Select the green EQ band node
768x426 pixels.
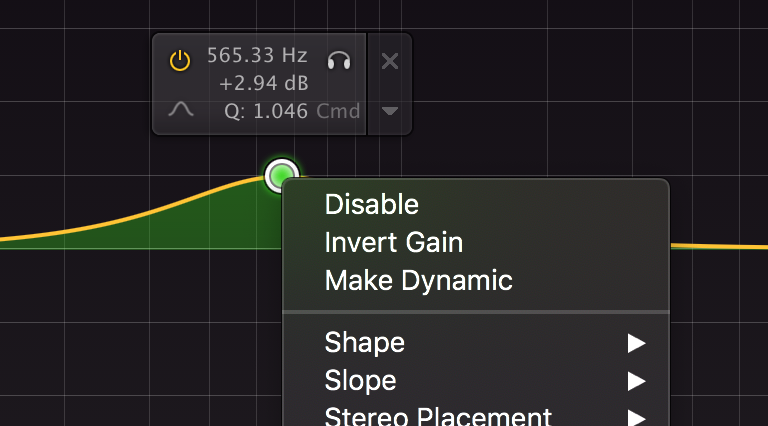tap(281, 175)
